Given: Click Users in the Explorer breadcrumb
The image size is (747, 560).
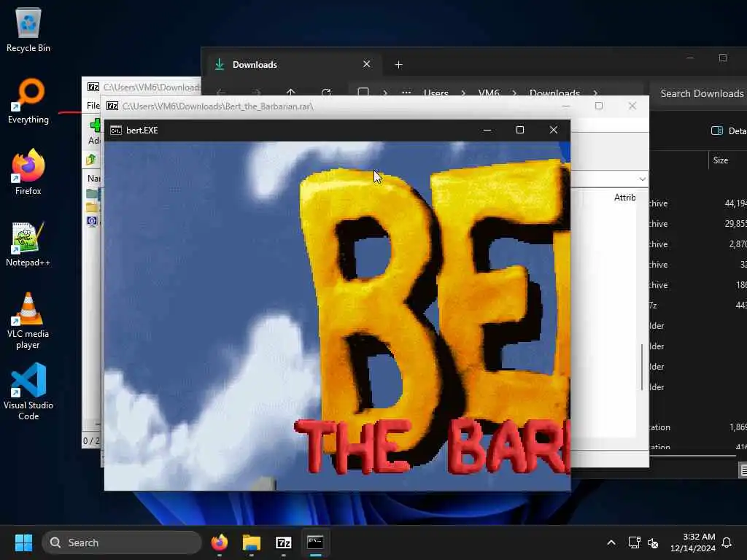Looking at the screenshot, I should (436, 93).
